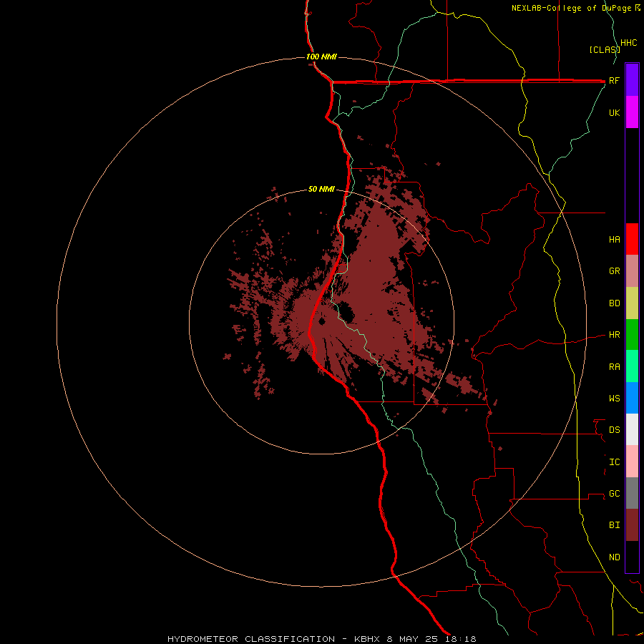Click the red HA legend swatch
The width and height of the screenshot is (644, 644).
click(x=632, y=239)
